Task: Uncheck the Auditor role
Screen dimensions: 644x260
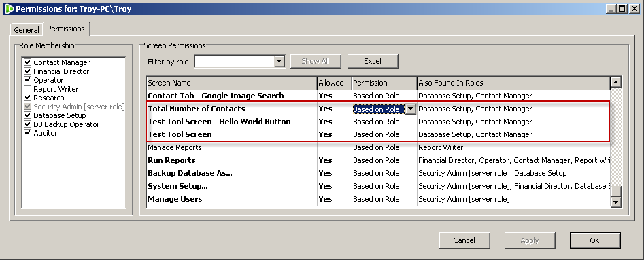Action: click(x=27, y=133)
